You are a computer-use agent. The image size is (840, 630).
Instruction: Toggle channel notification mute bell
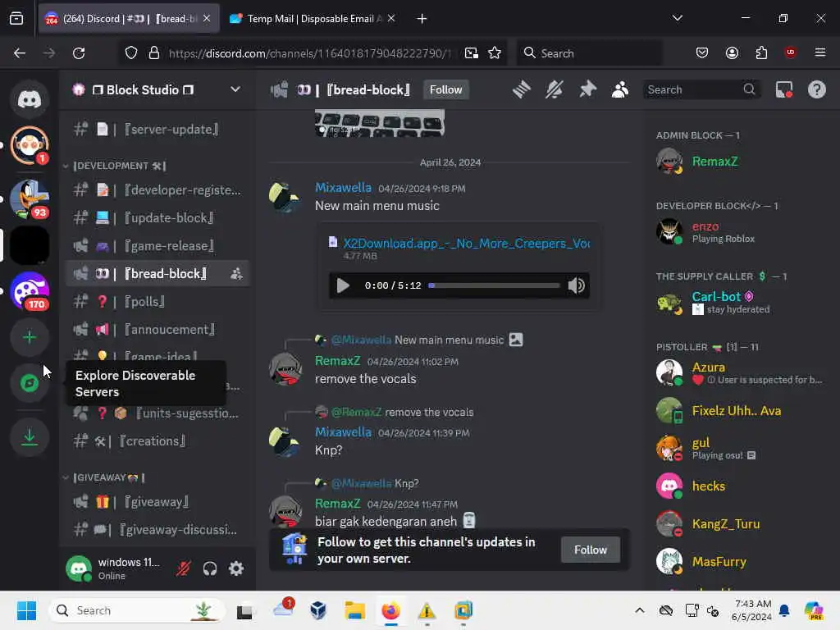[554, 89]
